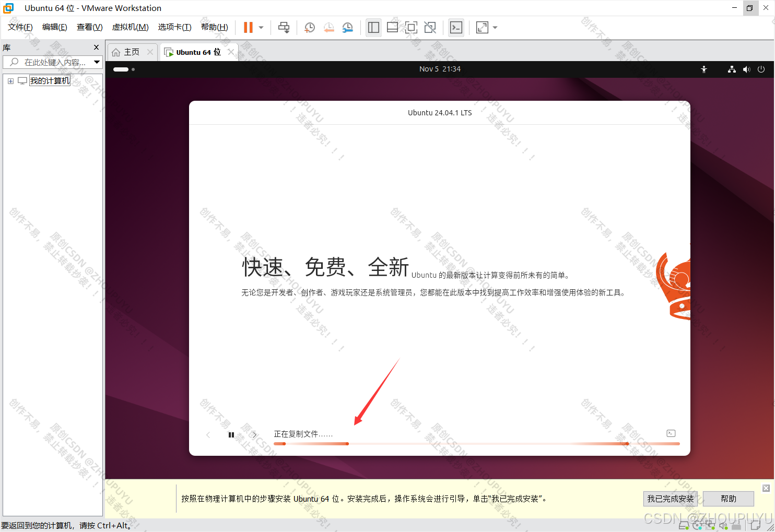Click the sound card status icon

pos(723,526)
